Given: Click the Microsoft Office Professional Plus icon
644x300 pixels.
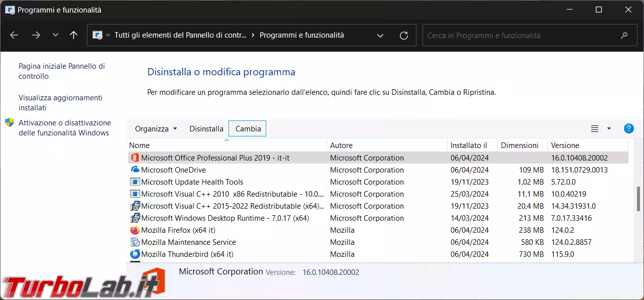Looking at the screenshot, I should tap(135, 158).
